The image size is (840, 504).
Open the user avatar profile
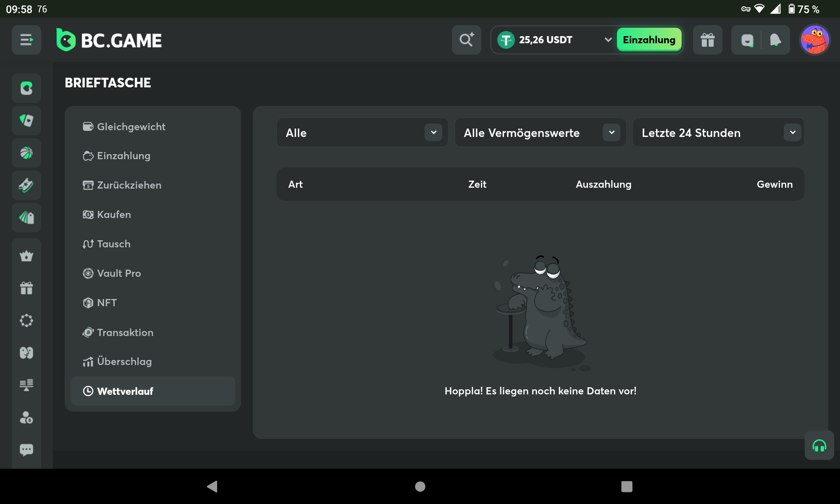pos(815,40)
